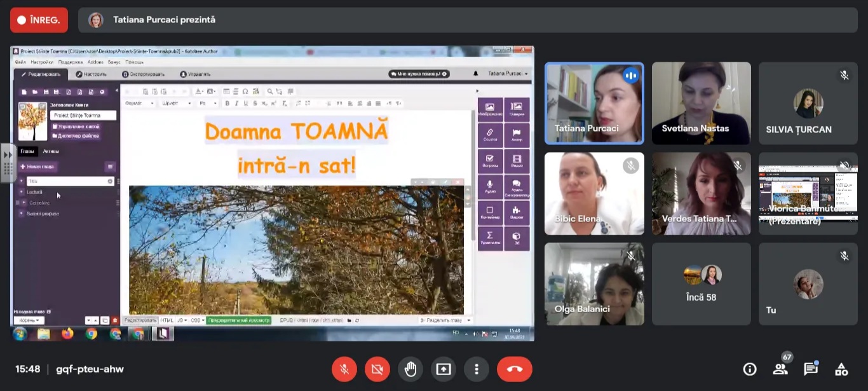The height and width of the screenshot is (391, 868).
Task: Switch to the Настроить tab
Action: point(92,74)
